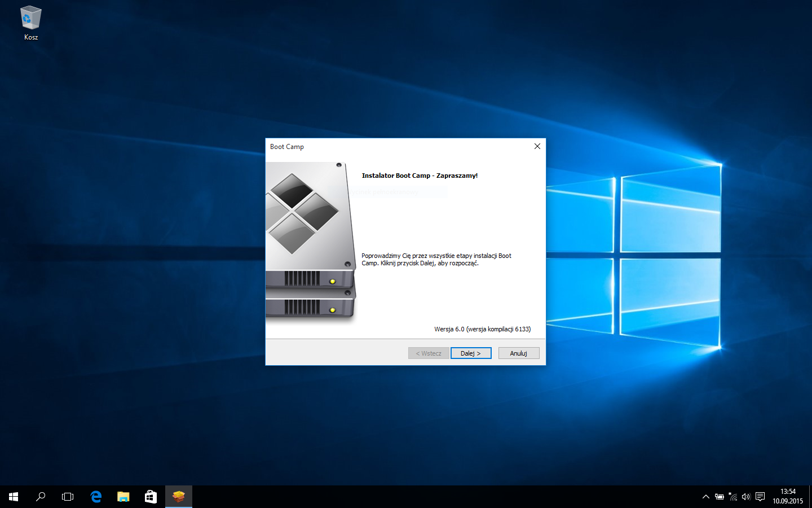Click the Show desktop strip beside the clock

(810, 497)
